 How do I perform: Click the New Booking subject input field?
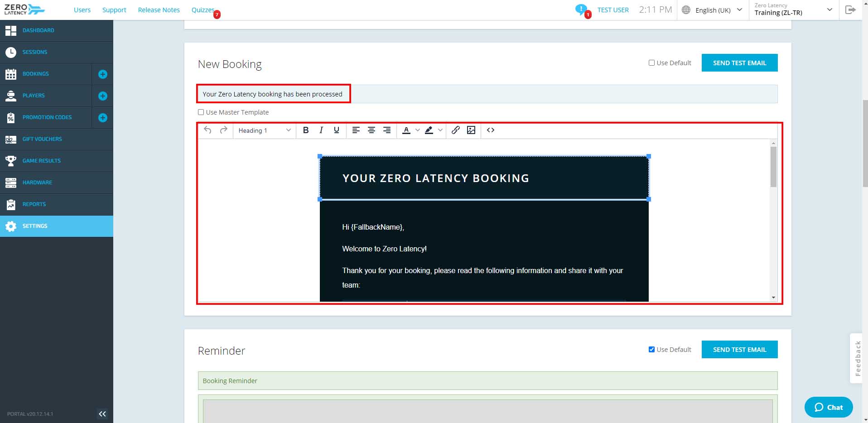pos(487,94)
